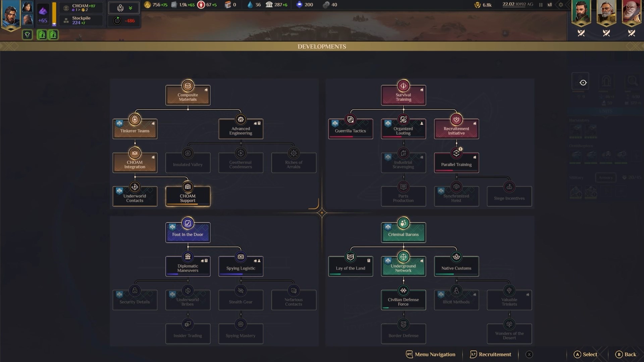Change the x1 game speed setting
644x362 pixels.
click(549, 5)
